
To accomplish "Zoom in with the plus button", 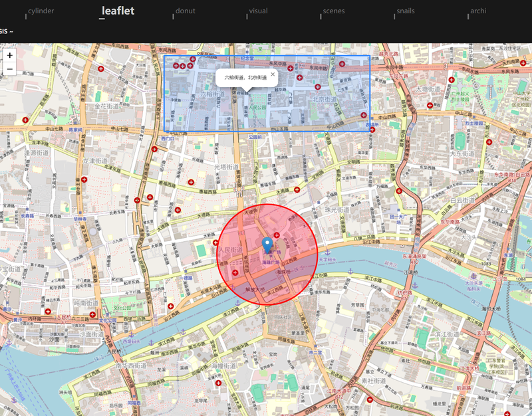I will (x=10, y=55).
